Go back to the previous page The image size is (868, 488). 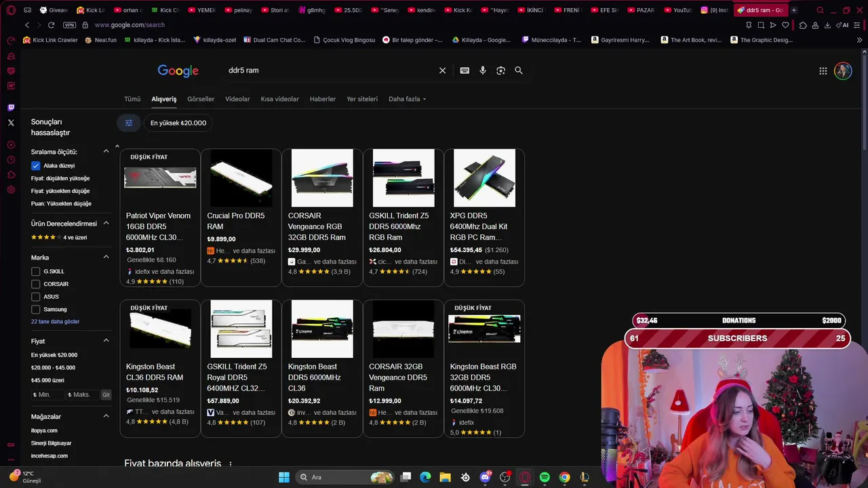(27, 25)
